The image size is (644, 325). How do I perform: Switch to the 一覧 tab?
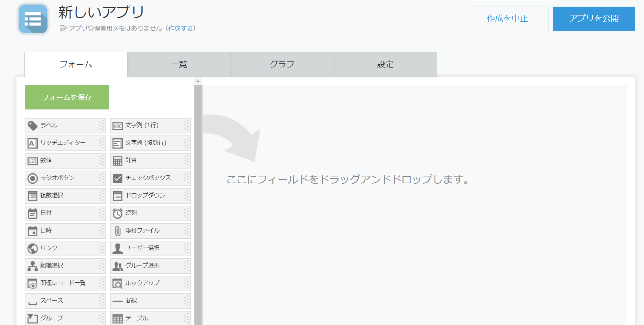[x=179, y=64]
